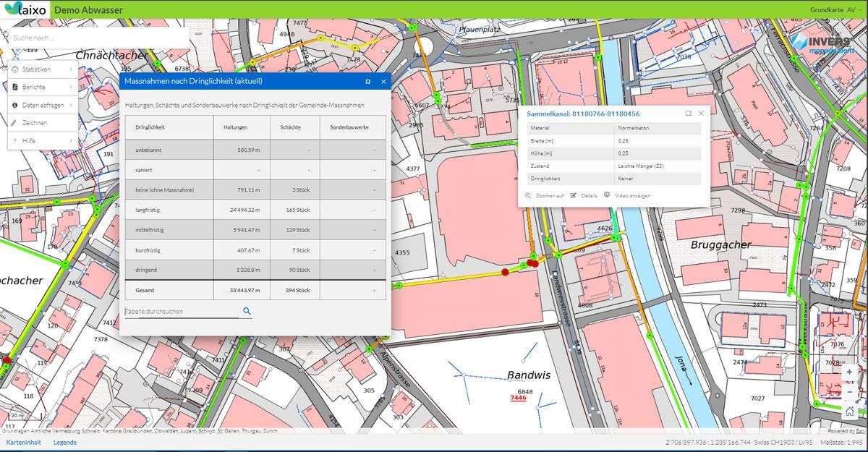Dock the Sammelkanal popup panel

click(689, 114)
